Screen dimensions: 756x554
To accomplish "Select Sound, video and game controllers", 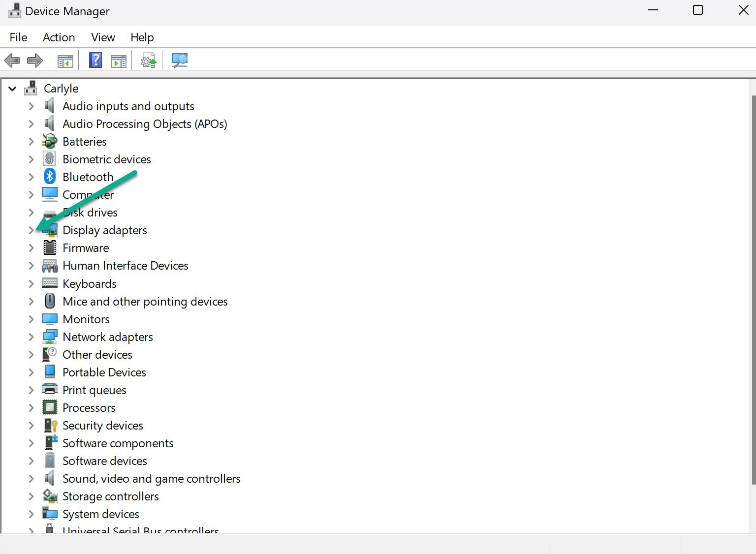I will tap(151, 479).
